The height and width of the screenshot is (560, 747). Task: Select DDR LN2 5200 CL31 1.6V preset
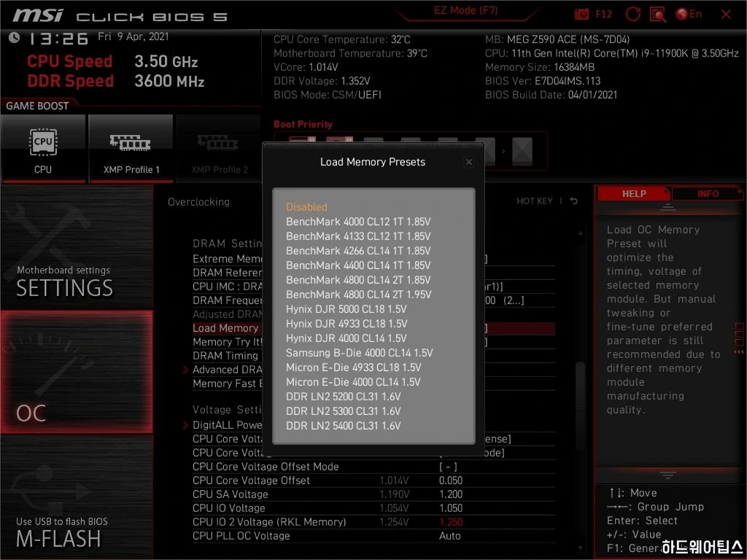pos(343,397)
